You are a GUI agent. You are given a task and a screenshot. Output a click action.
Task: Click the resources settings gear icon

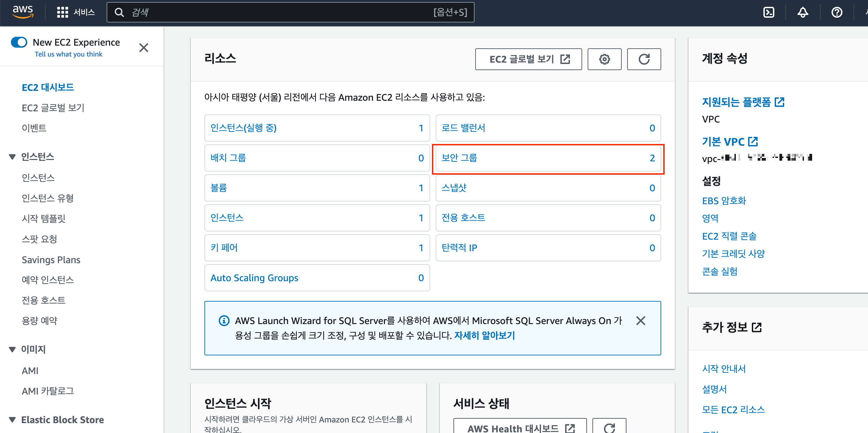604,59
